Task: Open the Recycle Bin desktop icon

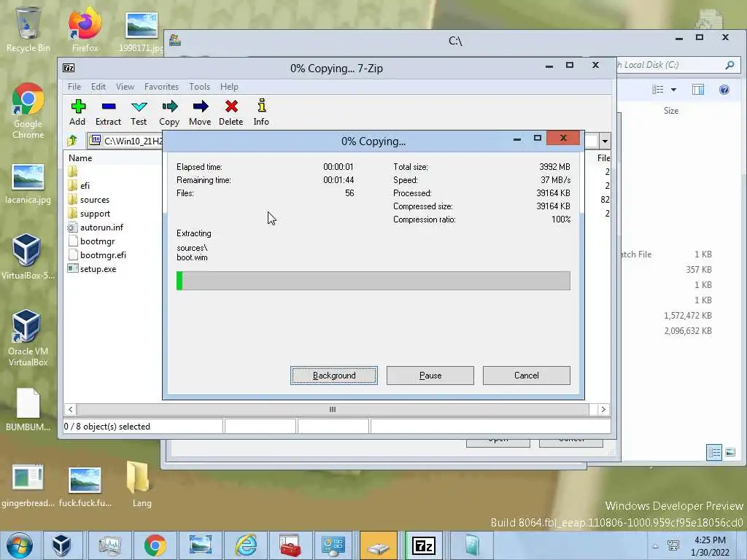Action: tap(28, 28)
